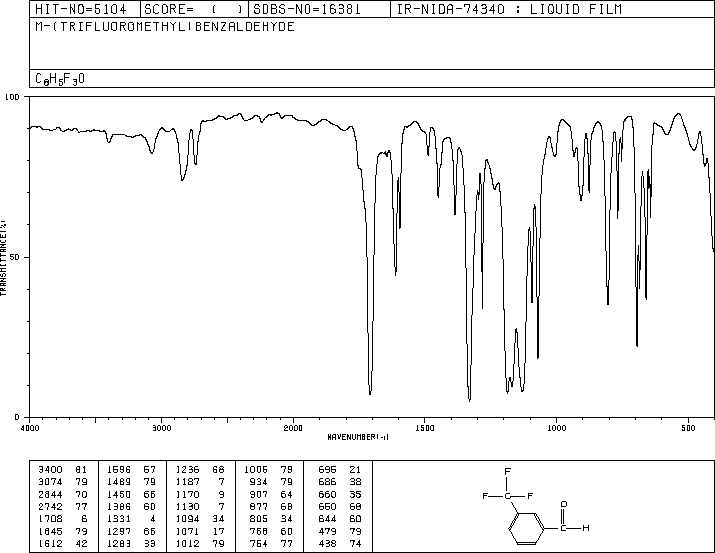Click the 50 transmittance axis label
Image resolution: width=715 pixels, height=553 pixels.
pyautogui.click(x=15, y=257)
